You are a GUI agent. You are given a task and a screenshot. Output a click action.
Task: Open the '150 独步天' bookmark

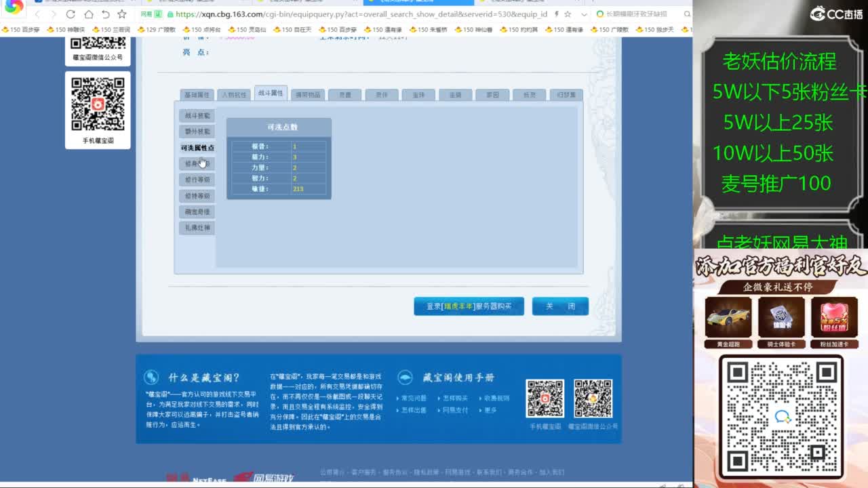(655, 30)
